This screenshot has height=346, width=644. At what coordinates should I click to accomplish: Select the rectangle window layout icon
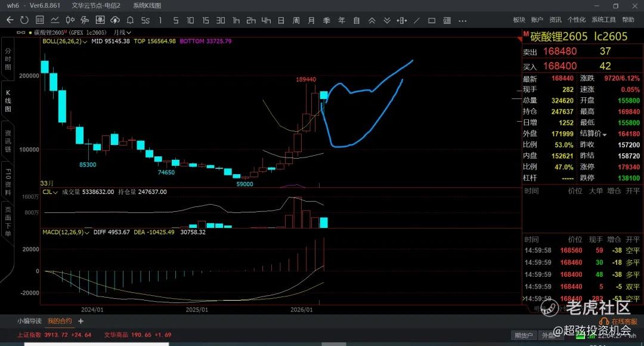point(432,20)
